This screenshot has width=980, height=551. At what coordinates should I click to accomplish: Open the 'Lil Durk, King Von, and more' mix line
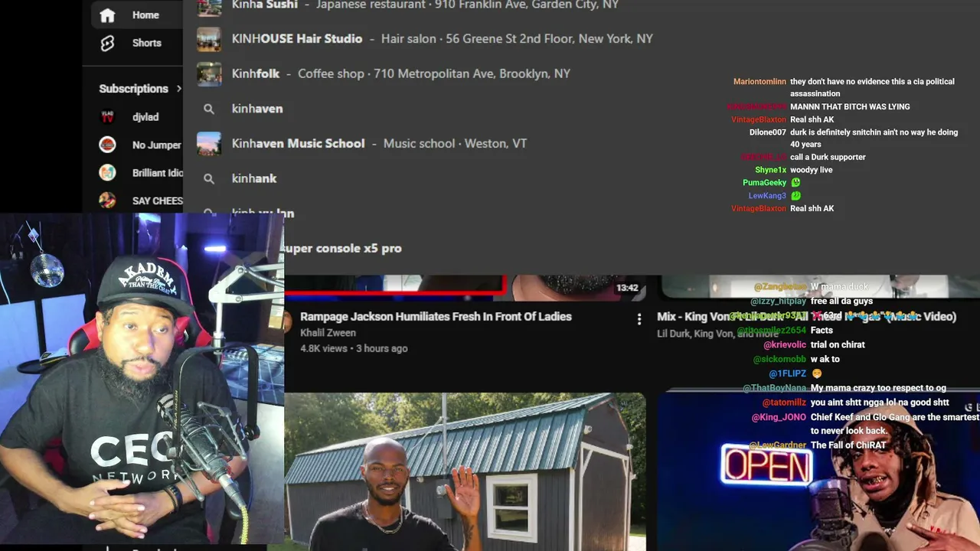coord(717,333)
